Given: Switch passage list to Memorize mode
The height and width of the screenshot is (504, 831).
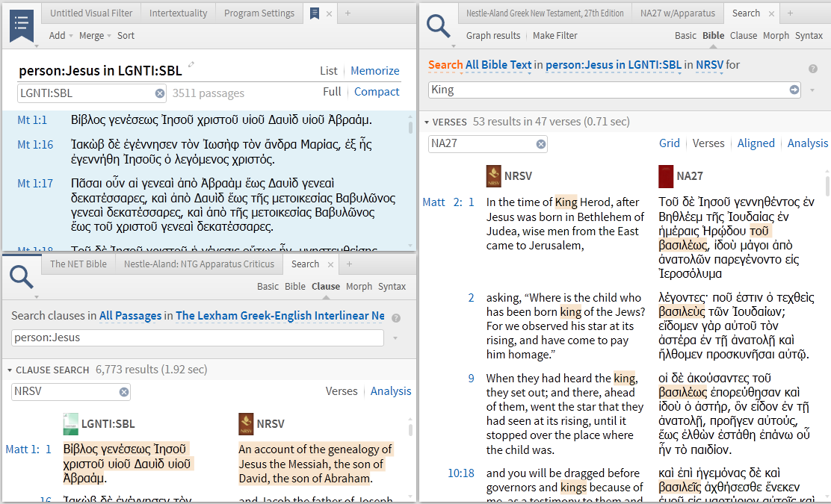Looking at the screenshot, I should pyautogui.click(x=374, y=70).
